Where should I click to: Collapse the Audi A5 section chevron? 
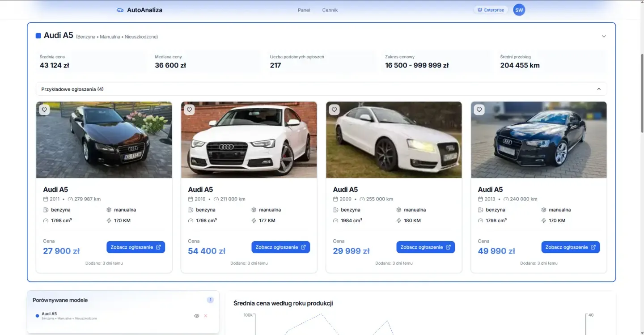click(x=604, y=36)
